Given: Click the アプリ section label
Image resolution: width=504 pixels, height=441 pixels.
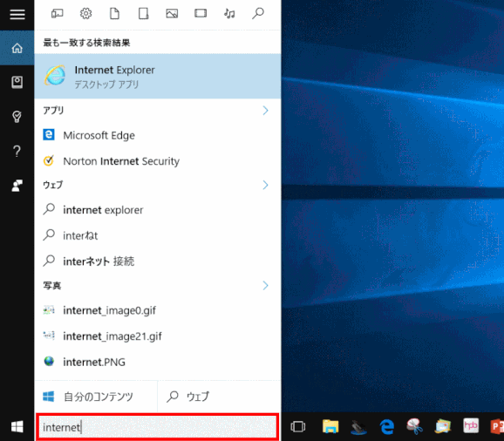Looking at the screenshot, I should click(x=53, y=111).
